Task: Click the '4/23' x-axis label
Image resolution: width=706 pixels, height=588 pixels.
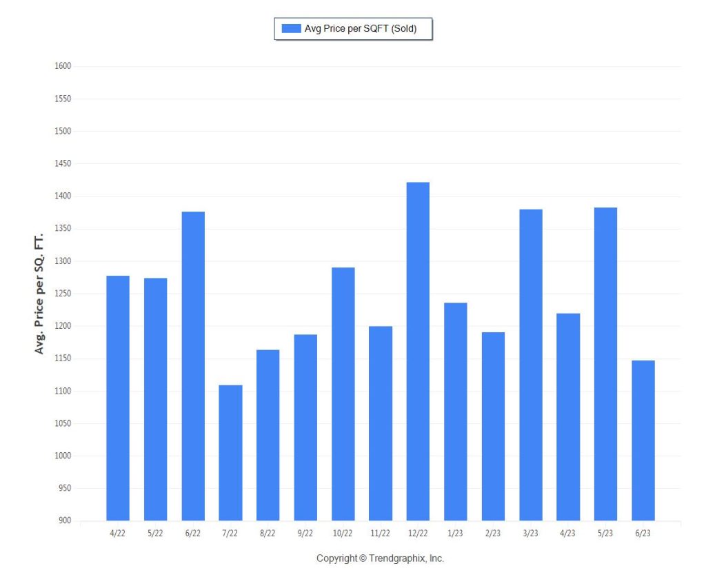Action: (x=567, y=533)
